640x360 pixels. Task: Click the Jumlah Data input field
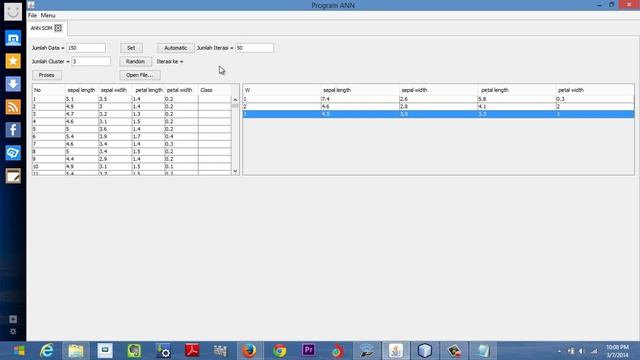(86, 48)
